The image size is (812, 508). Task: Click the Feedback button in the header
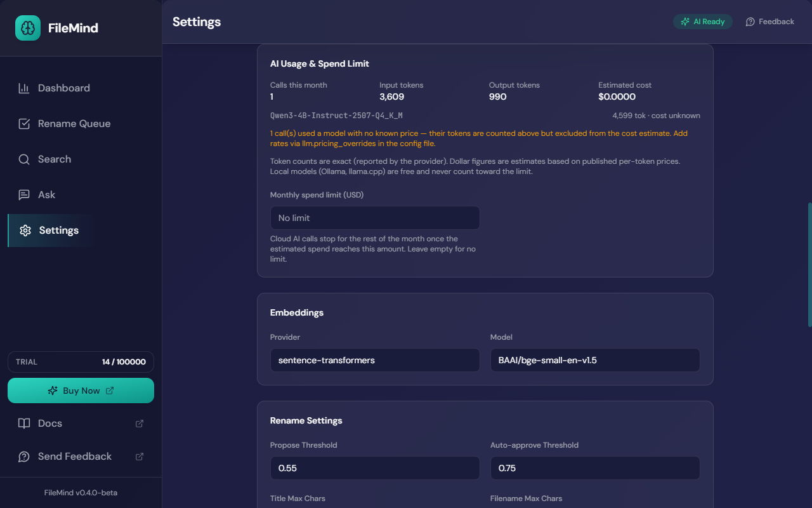click(x=769, y=22)
